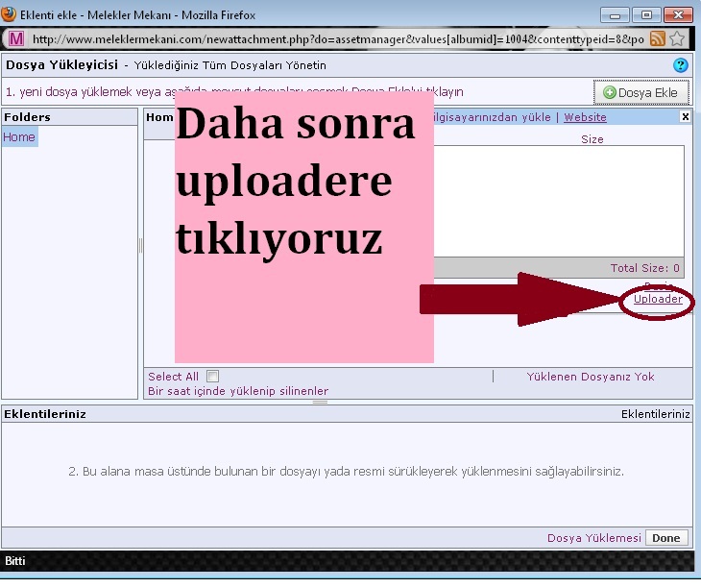The height and width of the screenshot is (588, 701).
Task: Bookmark page with the star icon
Action: [x=678, y=38]
